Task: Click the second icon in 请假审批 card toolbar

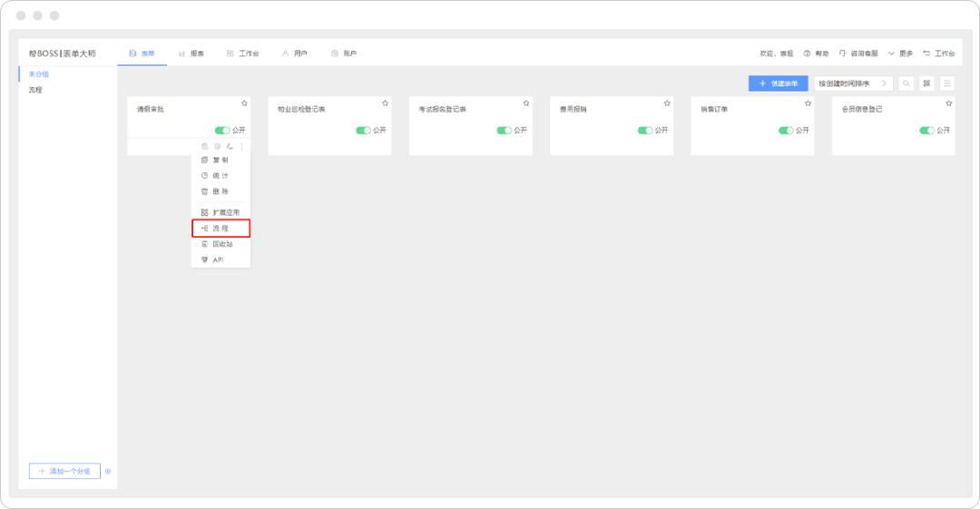Action: (x=217, y=146)
